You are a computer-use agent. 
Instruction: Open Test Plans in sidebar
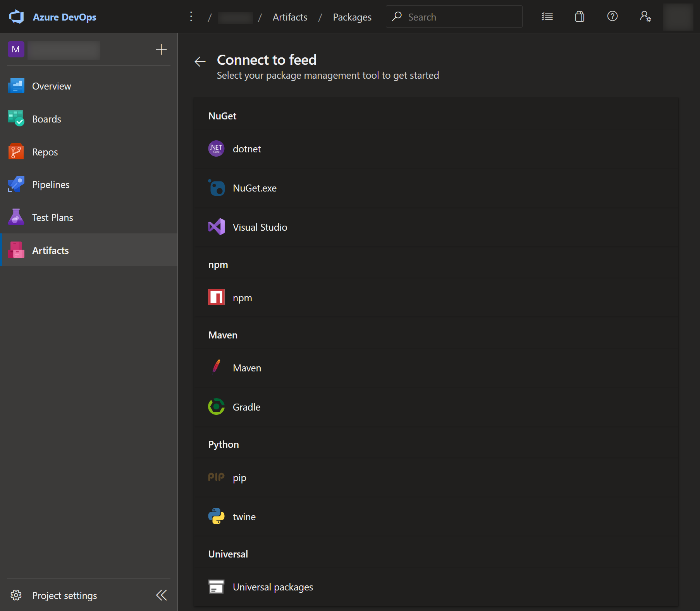tap(89, 217)
